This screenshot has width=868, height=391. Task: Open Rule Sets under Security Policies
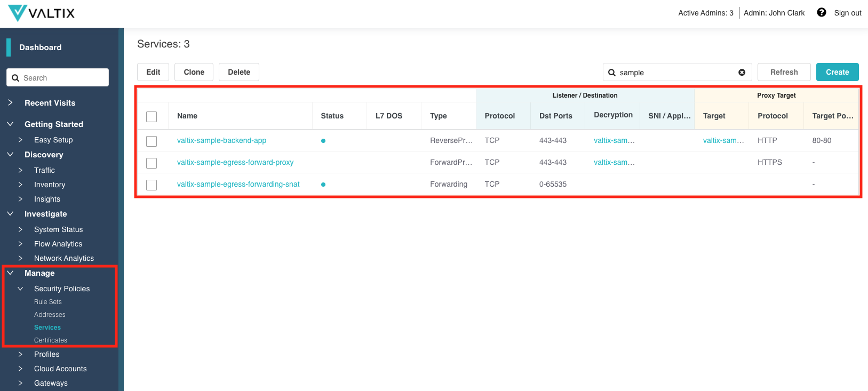(x=48, y=302)
